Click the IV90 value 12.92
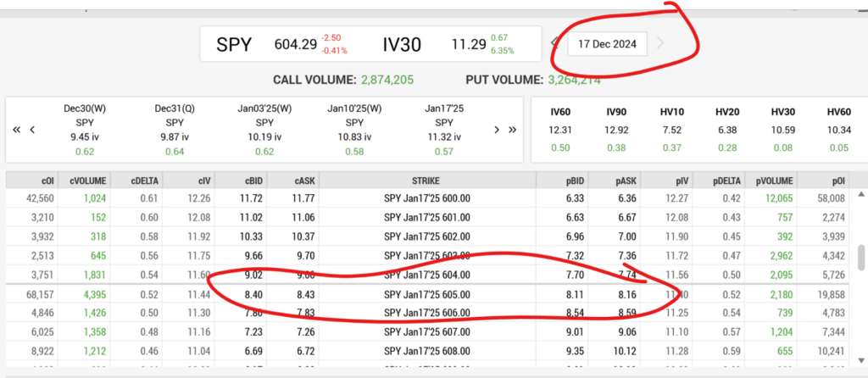 click(616, 130)
